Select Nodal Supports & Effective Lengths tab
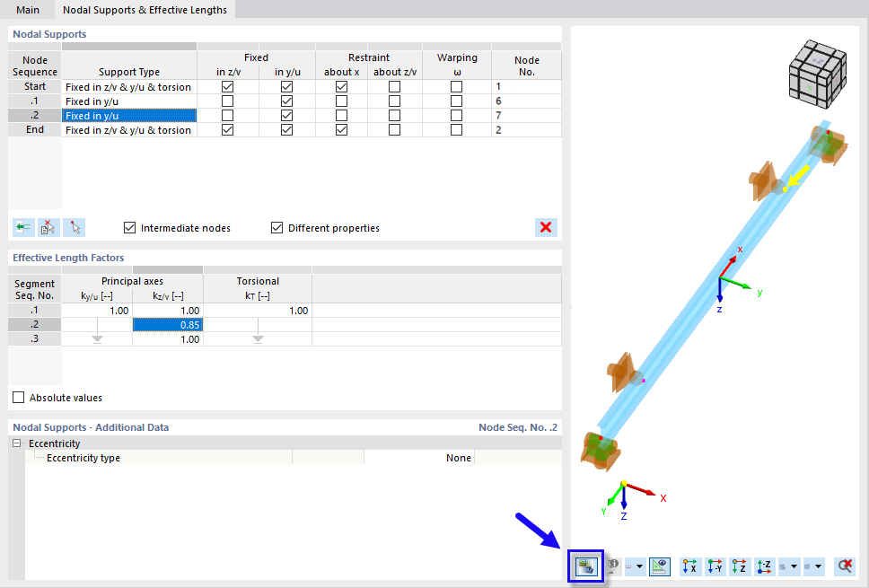This screenshot has height=588, width=869. (145, 9)
